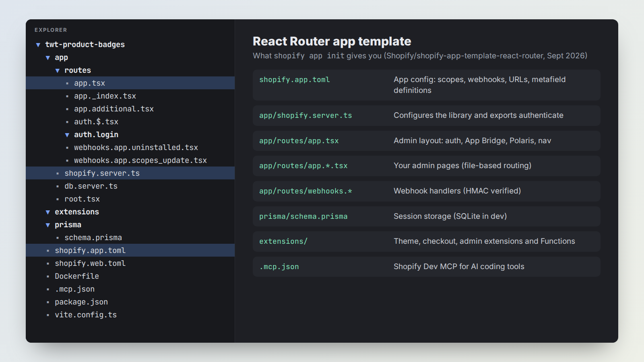Click extensions/ table entry

283,241
